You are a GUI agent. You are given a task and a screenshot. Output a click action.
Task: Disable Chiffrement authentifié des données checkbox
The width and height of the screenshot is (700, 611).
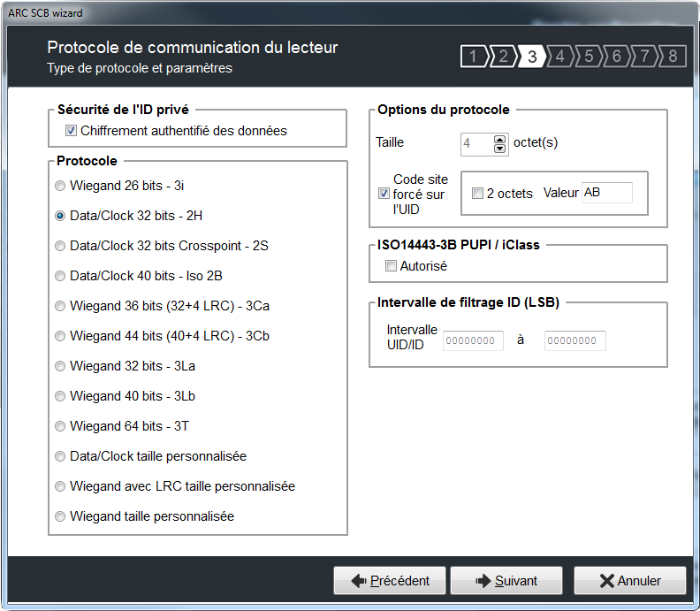click(72, 131)
